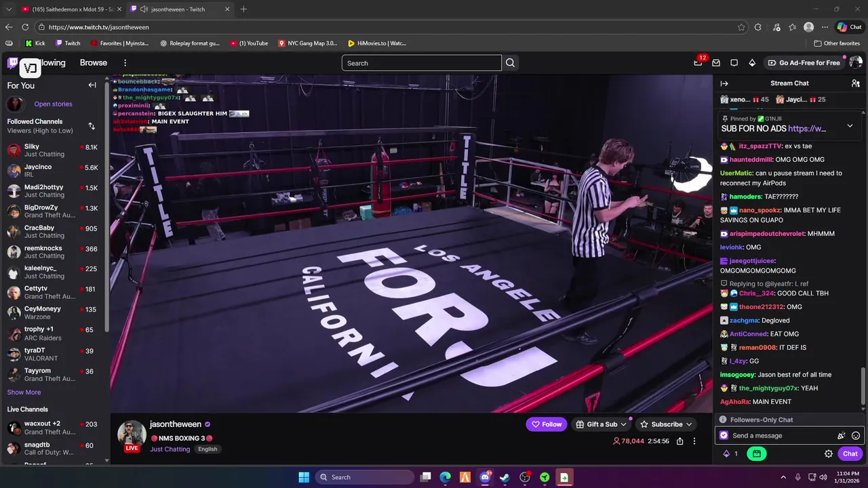
Task: Open browser tab search dropdown arrow
Action: 9,9
